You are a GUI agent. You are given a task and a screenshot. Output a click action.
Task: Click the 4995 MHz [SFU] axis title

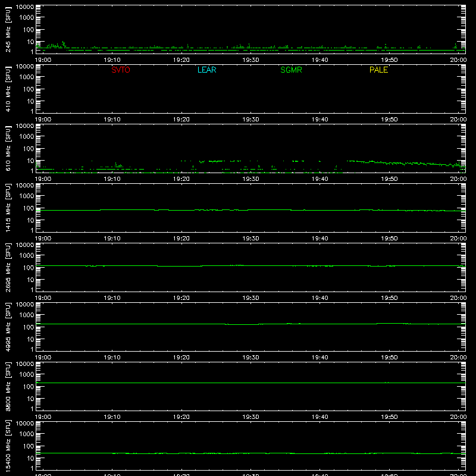pyautogui.click(x=8, y=327)
